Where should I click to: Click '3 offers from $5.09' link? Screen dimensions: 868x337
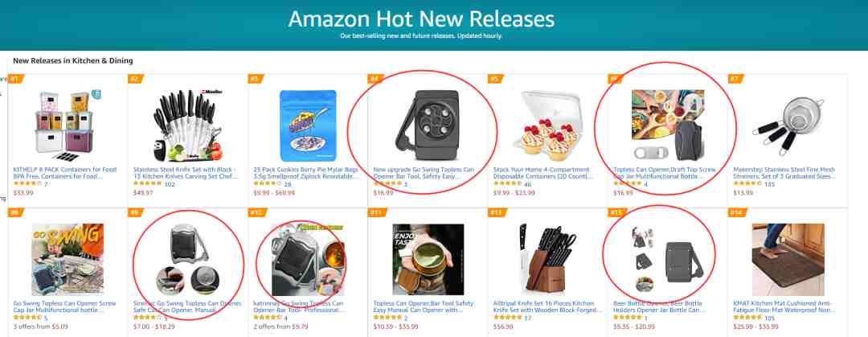[x=39, y=327]
